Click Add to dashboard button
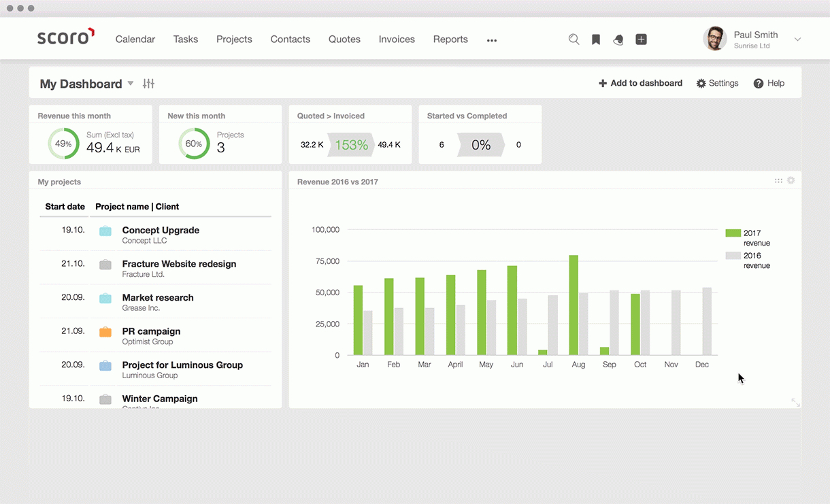This screenshot has height=504, width=830. point(640,83)
